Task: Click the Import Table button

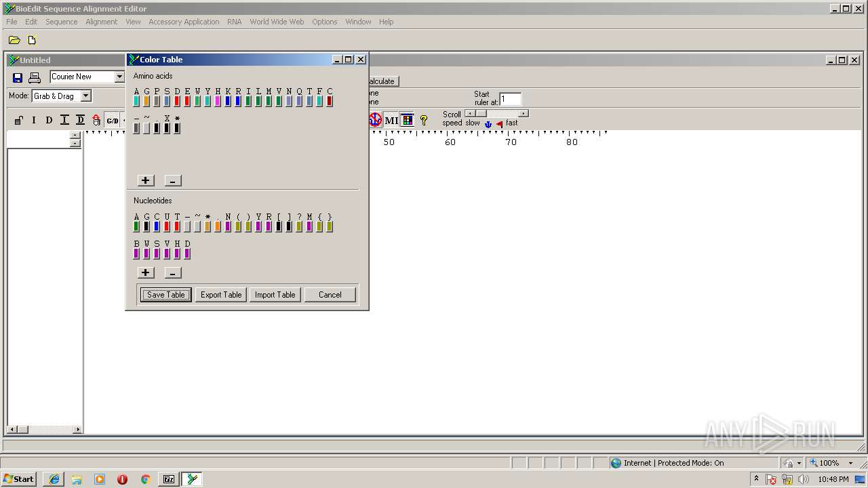Action: pos(275,294)
